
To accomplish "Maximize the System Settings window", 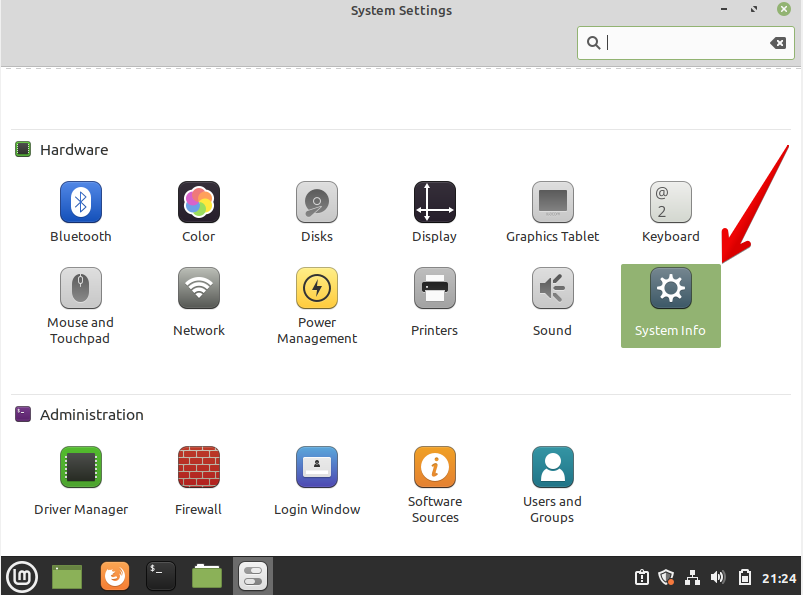I will (754, 9).
